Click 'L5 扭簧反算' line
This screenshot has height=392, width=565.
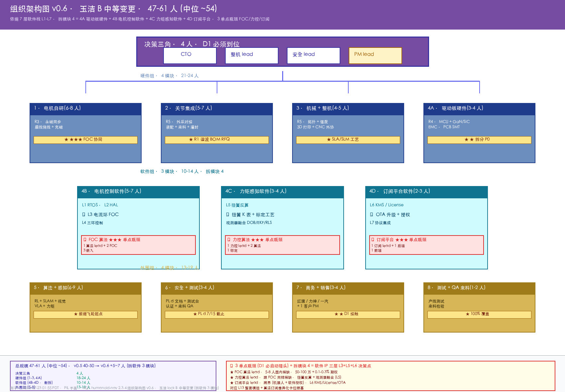click(x=237, y=205)
